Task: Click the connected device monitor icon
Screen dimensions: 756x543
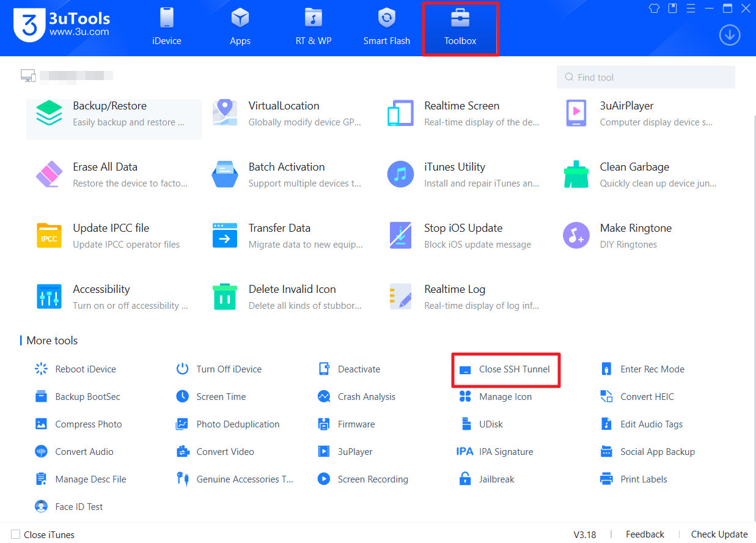Action: [28, 76]
